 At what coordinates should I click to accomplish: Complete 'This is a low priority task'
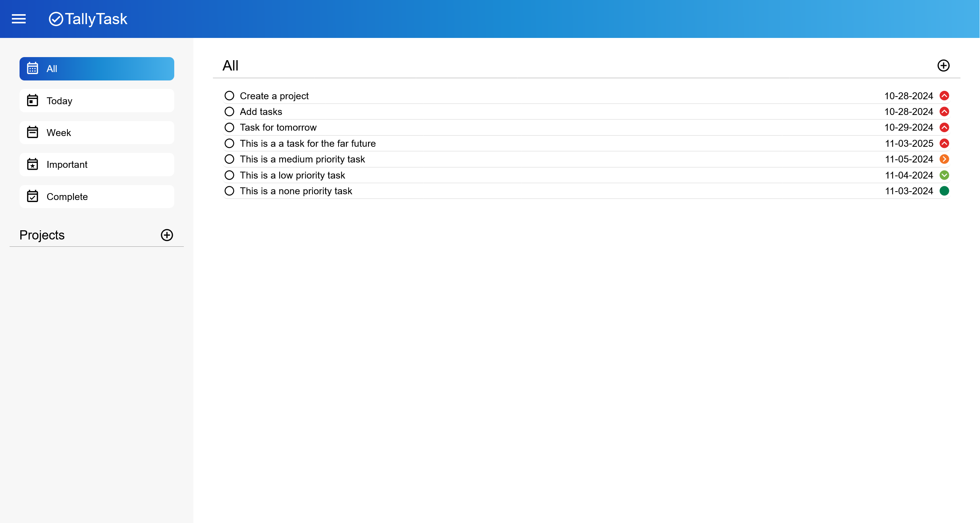[x=229, y=175]
